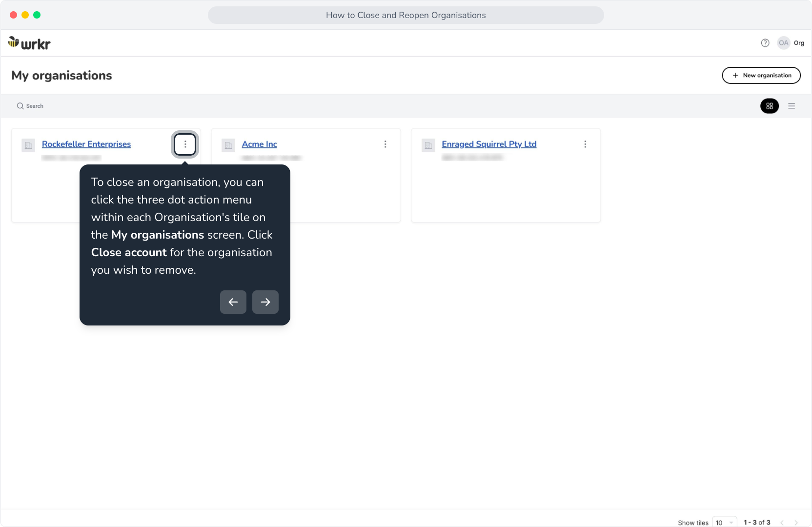Open Acme Inc three-dot action menu
This screenshot has width=812, height=527.
[x=385, y=144]
